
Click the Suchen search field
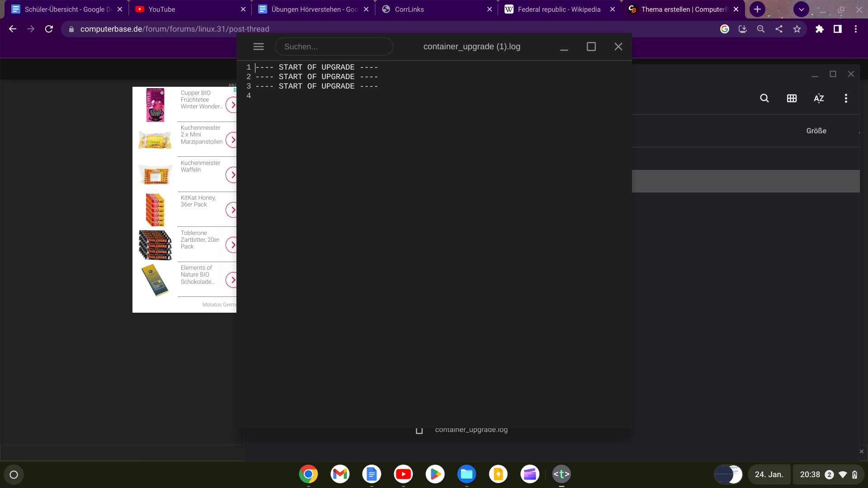[334, 47]
